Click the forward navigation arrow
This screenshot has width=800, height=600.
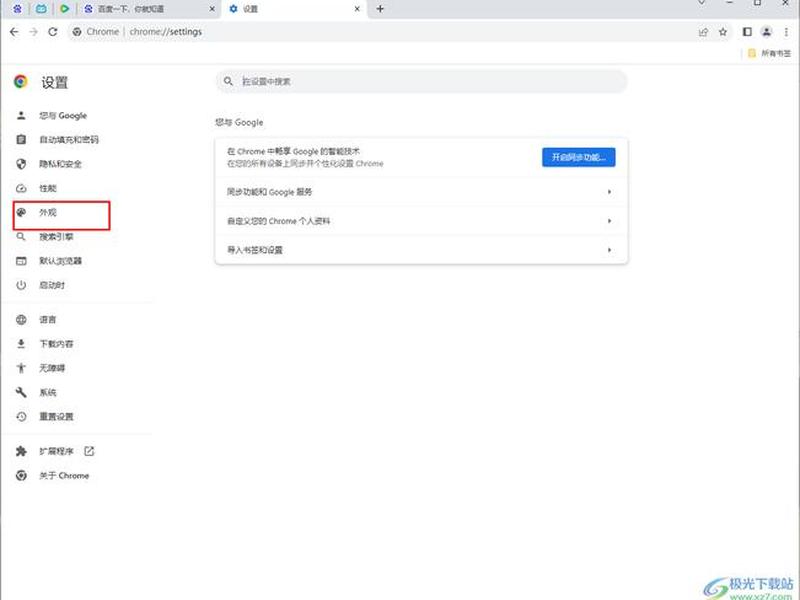[x=33, y=32]
